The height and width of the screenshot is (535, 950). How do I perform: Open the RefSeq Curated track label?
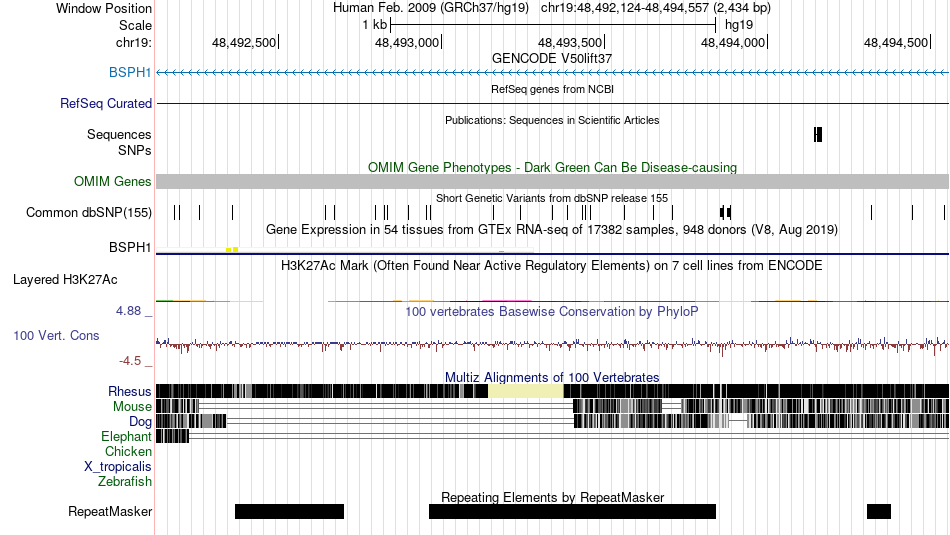pyautogui.click(x=106, y=104)
